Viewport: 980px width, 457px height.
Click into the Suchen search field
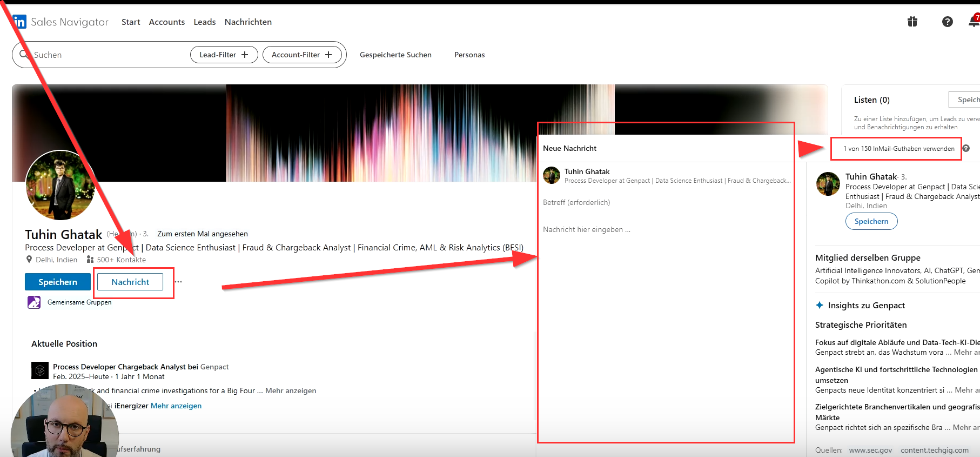(x=108, y=55)
